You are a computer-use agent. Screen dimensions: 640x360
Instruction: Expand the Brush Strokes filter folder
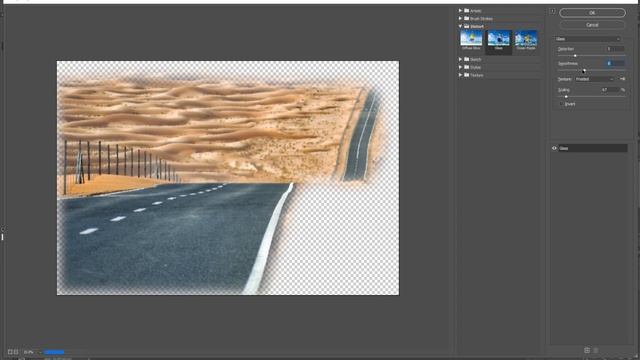click(x=460, y=18)
